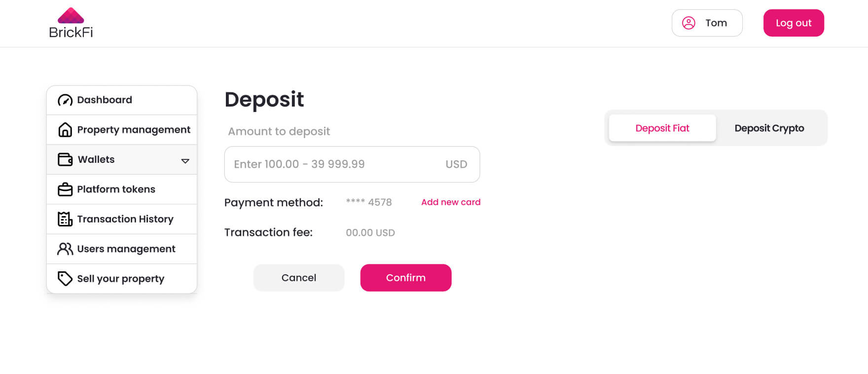Switch to the Deposit Fiat tab
The height and width of the screenshot is (374, 868).
tap(662, 128)
